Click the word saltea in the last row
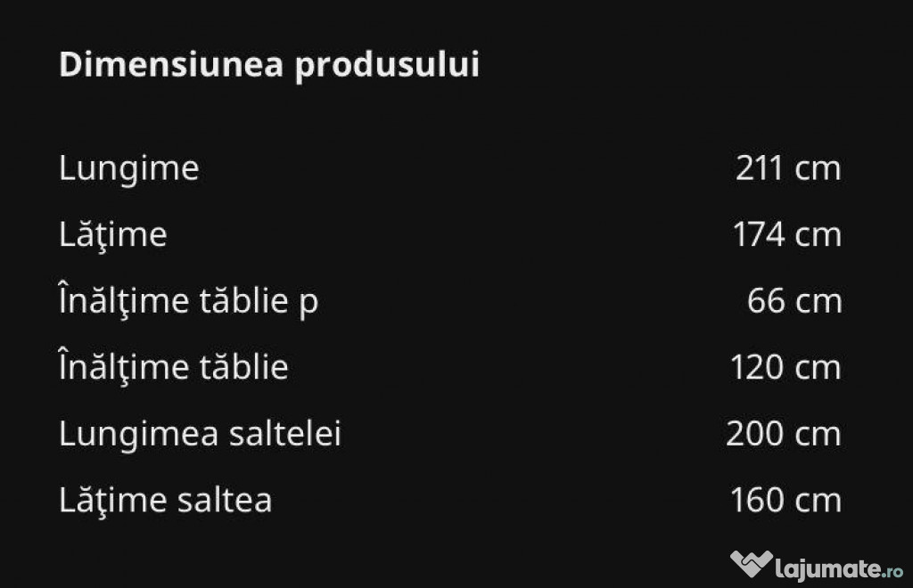 coord(225,500)
